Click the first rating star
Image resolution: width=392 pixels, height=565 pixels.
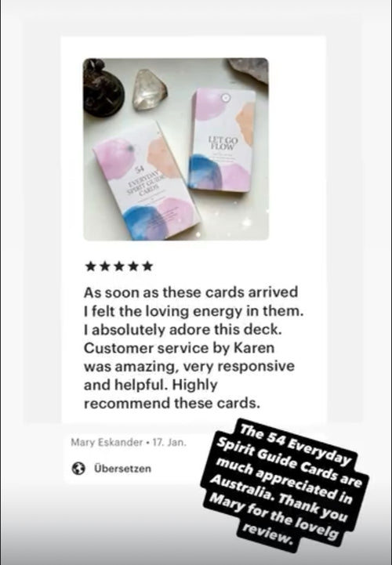click(90, 266)
